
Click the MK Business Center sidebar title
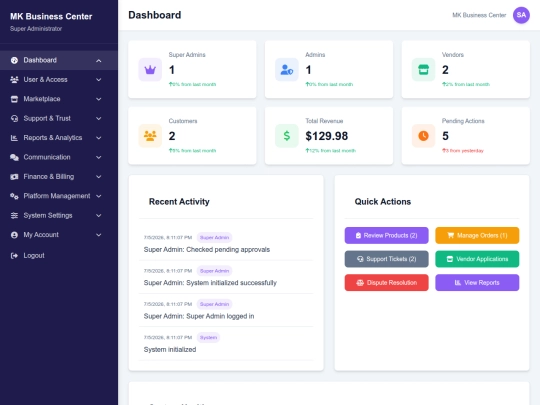(x=51, y=17)
